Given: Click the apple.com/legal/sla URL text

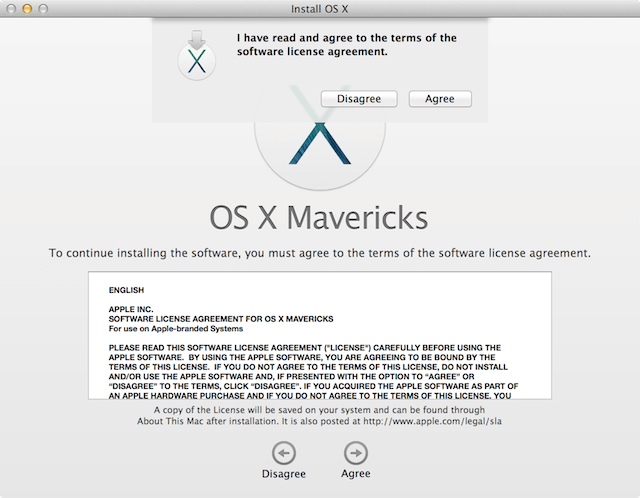Looking at the screenshot, I should point(432,421).
